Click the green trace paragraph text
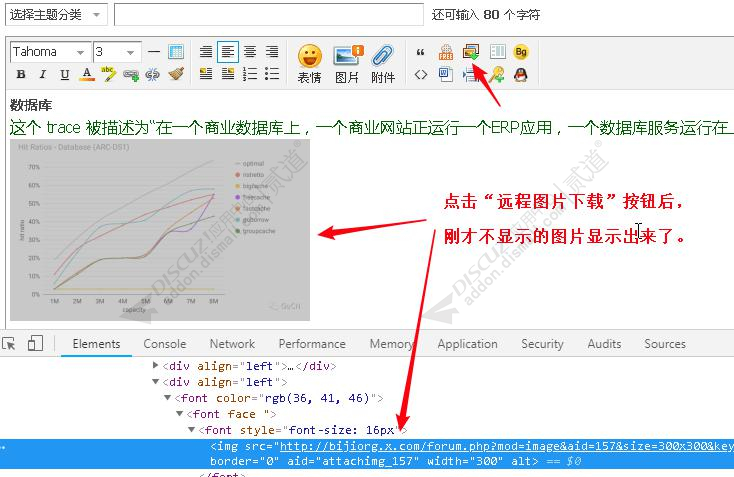 tap(371, 127)
